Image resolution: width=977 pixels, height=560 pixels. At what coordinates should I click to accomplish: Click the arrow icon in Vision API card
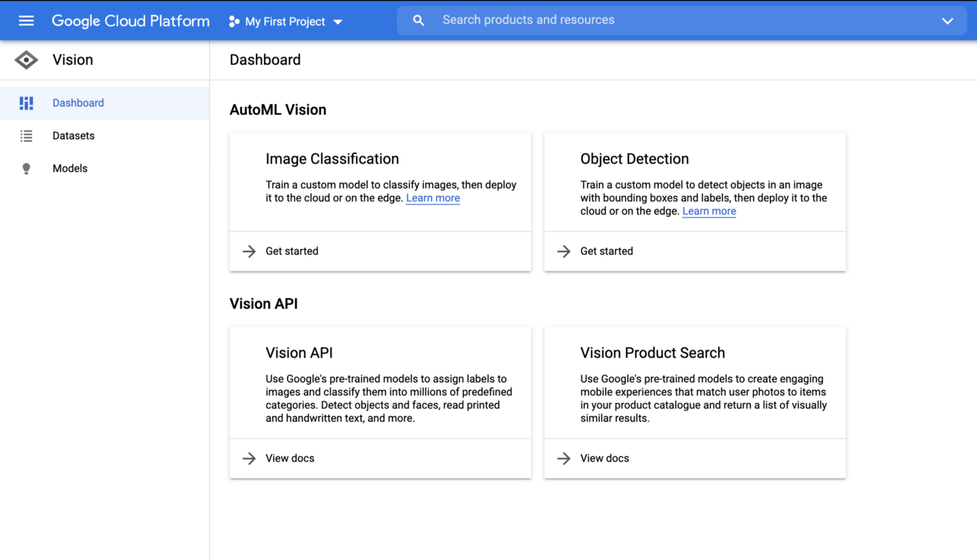pyautogui.click(x=249, y=458)
